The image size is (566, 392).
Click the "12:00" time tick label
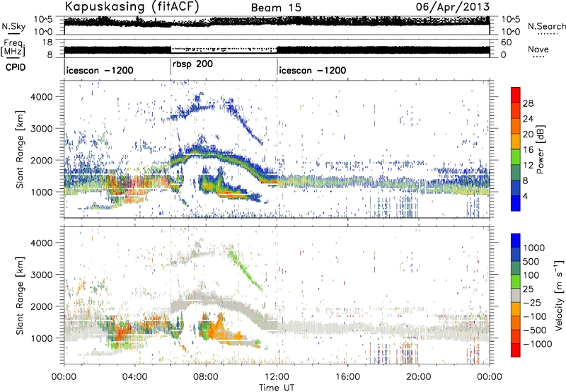tap(277, 377)
